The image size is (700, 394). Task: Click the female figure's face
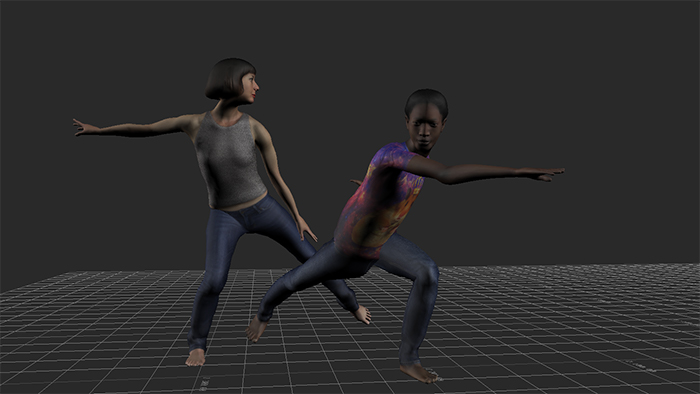249,88
